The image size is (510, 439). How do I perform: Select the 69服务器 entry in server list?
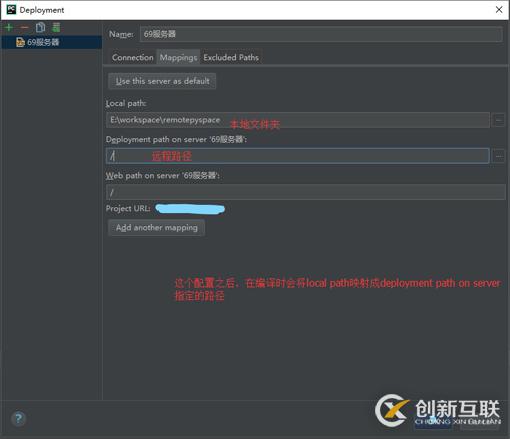52,42
